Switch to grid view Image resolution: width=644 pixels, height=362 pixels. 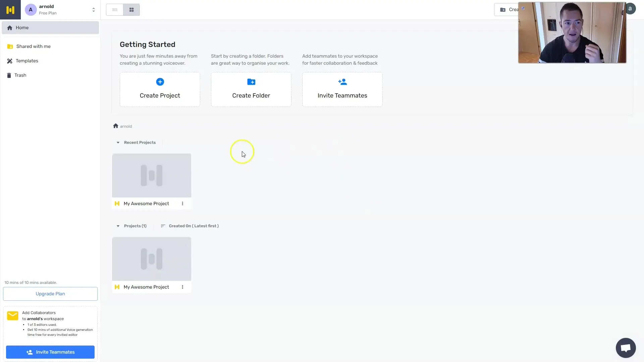pyautogui.click(x=131, y=10)
